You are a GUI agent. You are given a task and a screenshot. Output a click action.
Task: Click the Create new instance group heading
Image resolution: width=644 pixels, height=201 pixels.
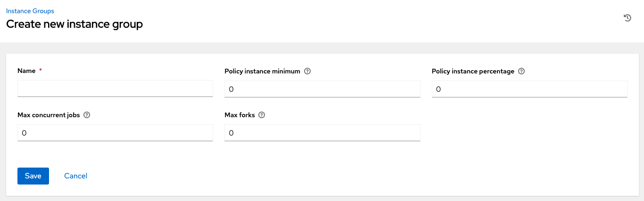74,24
